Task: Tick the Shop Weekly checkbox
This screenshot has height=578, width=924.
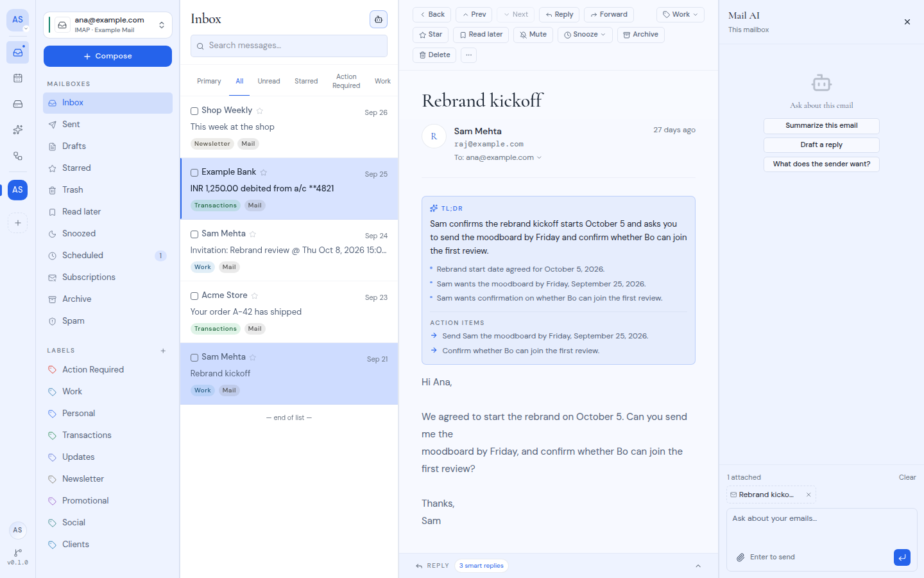Action: pos(194,111)
